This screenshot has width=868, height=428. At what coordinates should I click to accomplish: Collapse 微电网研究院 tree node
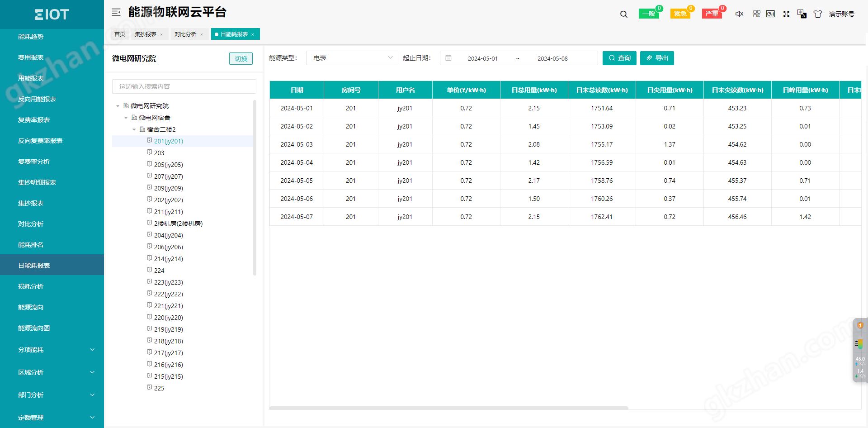(x=118, y=106)
